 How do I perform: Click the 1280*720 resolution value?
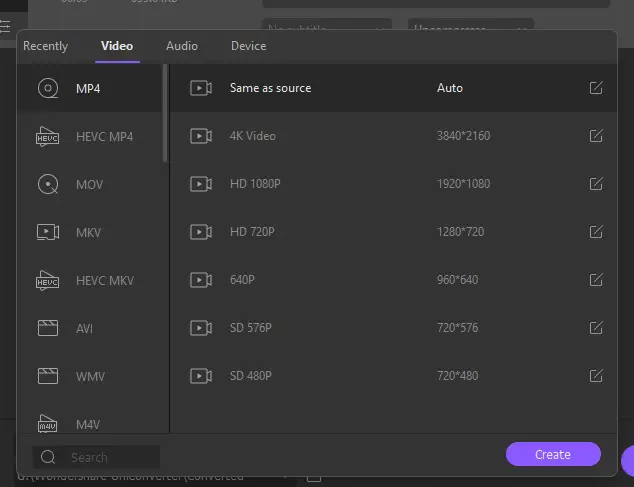pos(460,232)
